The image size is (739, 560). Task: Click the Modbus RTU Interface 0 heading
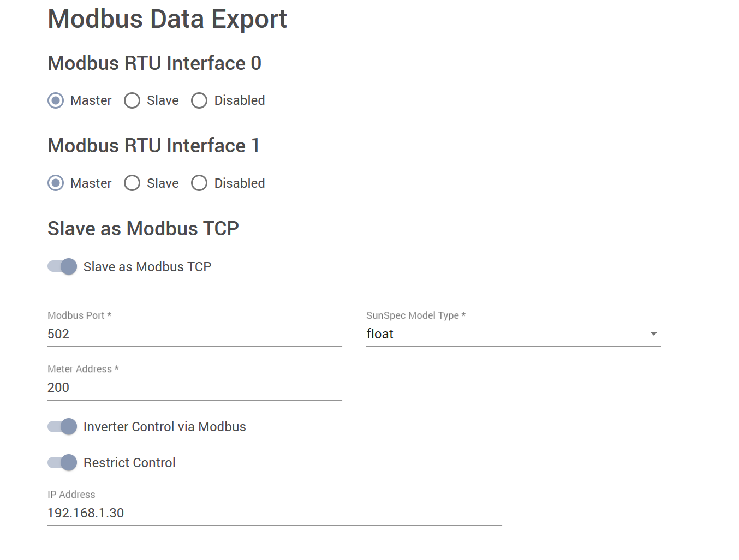click(x=154, y=63)
